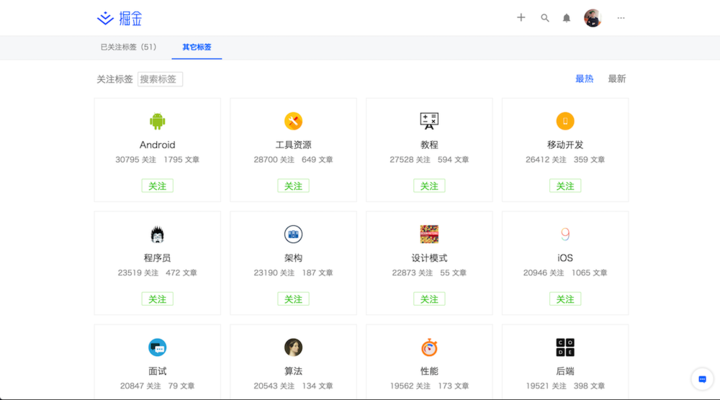Open the plus create menu

tap(521, 17)
